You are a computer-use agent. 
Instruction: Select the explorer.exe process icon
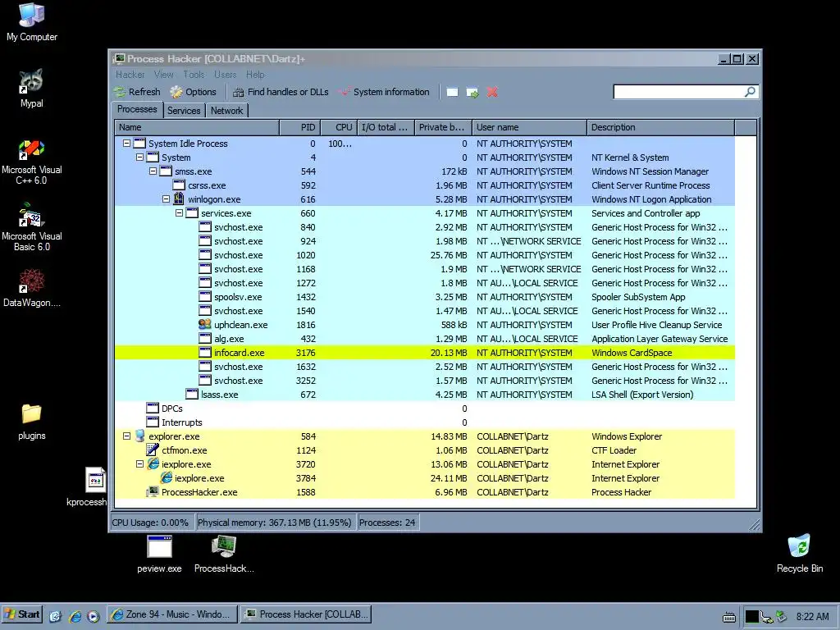[x=139, y=436]
